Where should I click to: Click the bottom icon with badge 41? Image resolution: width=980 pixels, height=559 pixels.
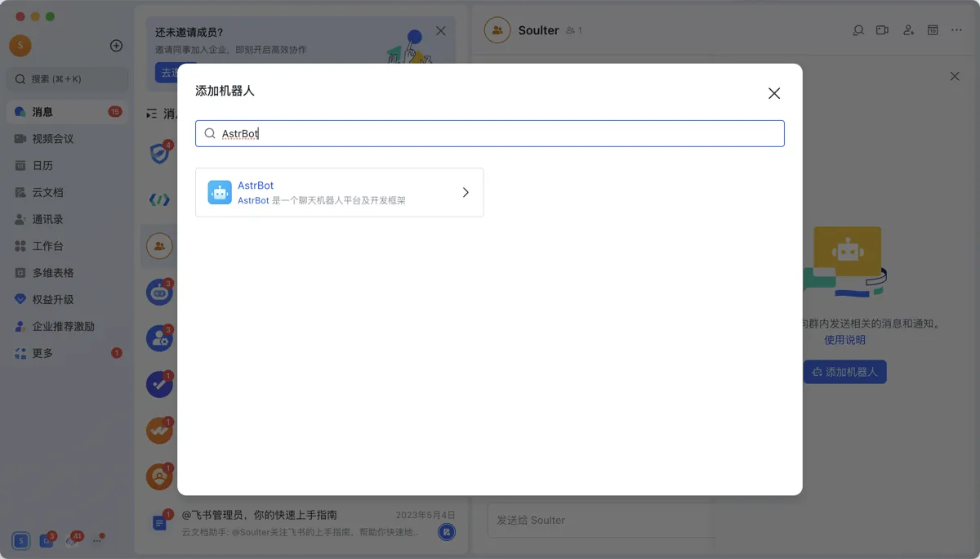pyautogui.click(x=72, y=539)
